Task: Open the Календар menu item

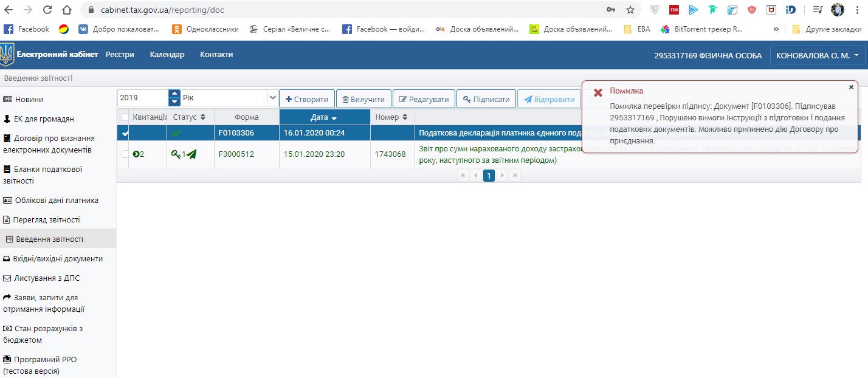Action: [167, 55]
